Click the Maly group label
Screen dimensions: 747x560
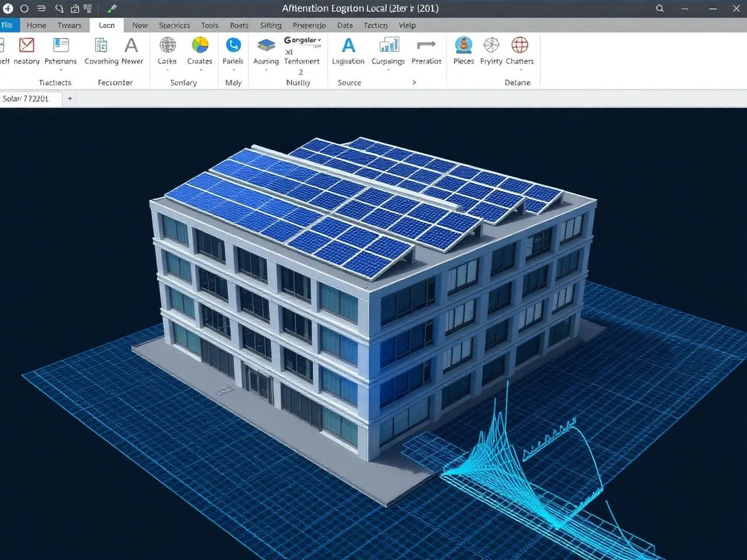pyautogui.click(x=233, y=82)
